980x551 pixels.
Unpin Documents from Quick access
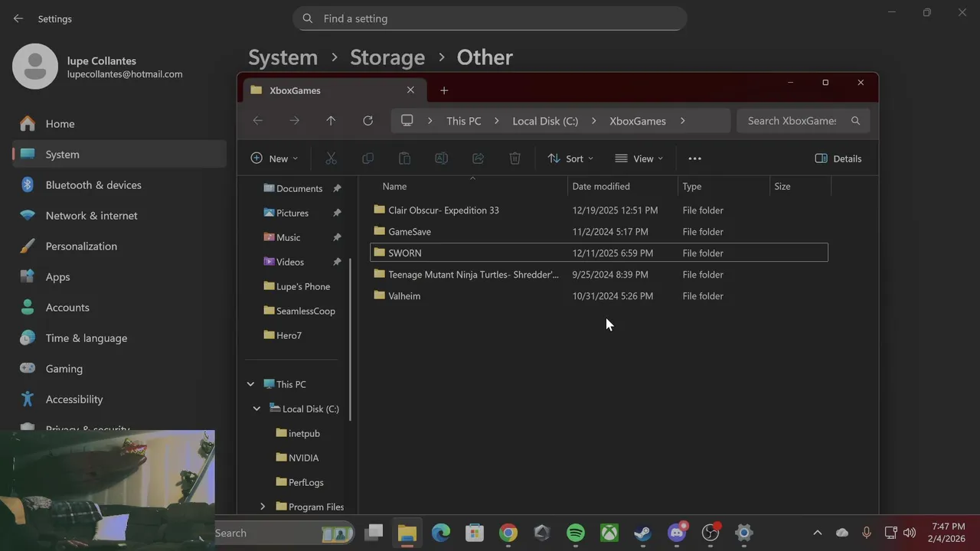pyautogui.click(x=337, y=188)
